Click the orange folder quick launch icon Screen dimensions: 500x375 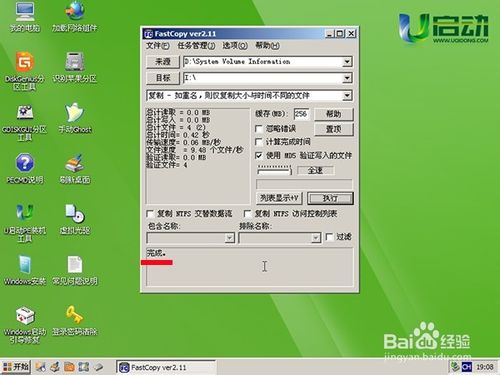click(x=69, y=367)
